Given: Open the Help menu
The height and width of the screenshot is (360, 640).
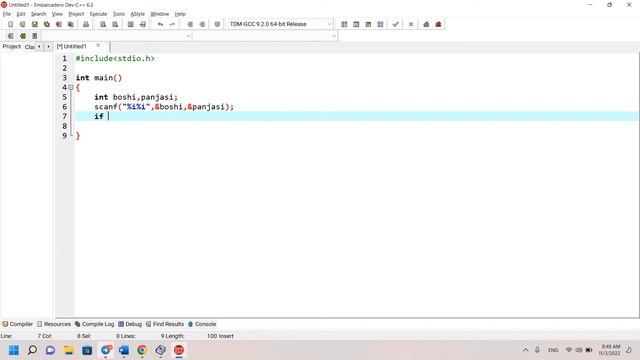Looking at the screenshot, I should [180, 14].
